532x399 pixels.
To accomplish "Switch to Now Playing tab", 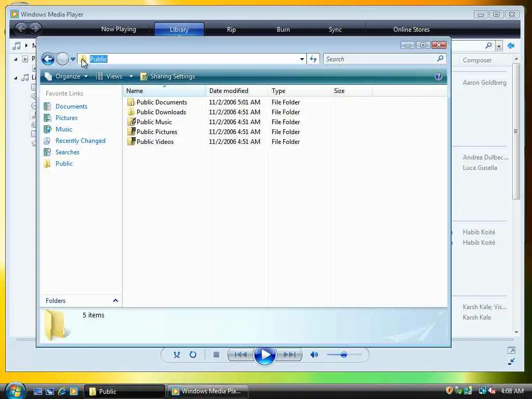I will coord(118,29).
